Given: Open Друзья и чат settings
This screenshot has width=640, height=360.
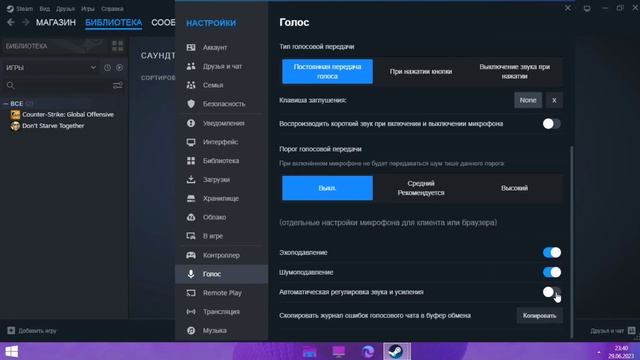Looking at the screenshot, I should (x=221, y=66).
